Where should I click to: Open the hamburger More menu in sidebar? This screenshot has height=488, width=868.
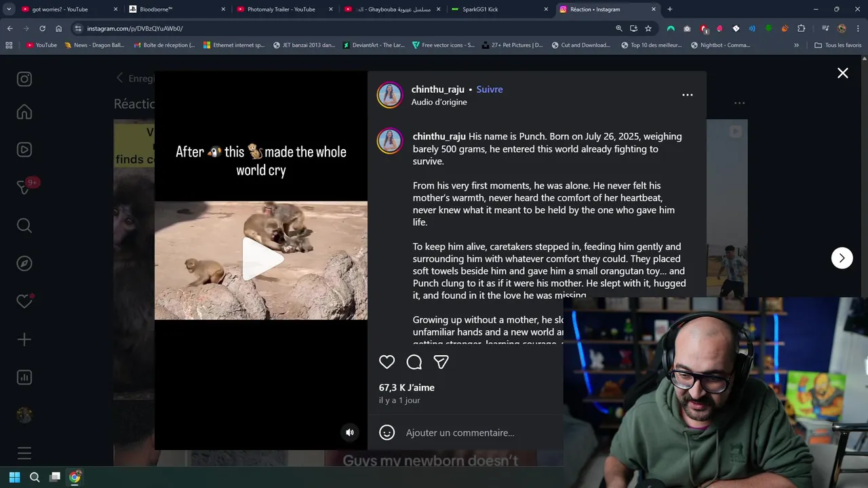tap(24, 453)
